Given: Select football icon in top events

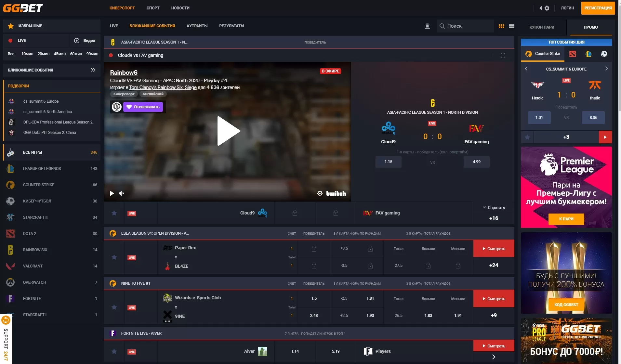Looking at the screenshot, I should click(x=604, y=54).
